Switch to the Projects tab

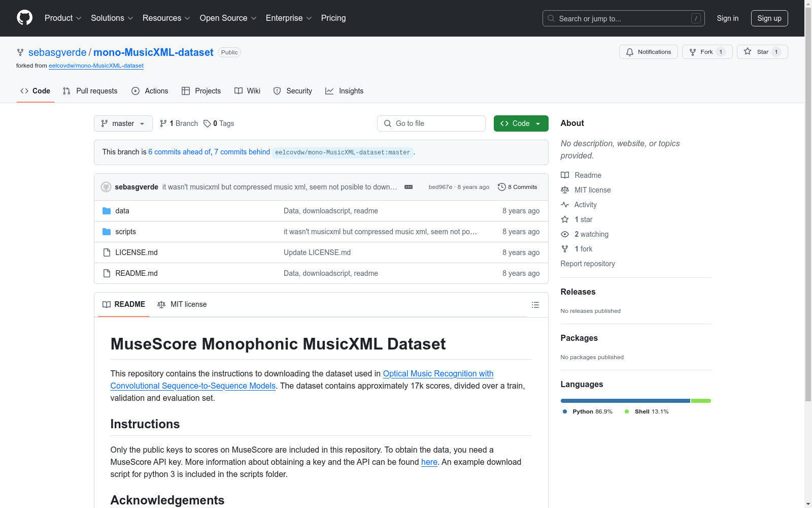pos(201,91)
